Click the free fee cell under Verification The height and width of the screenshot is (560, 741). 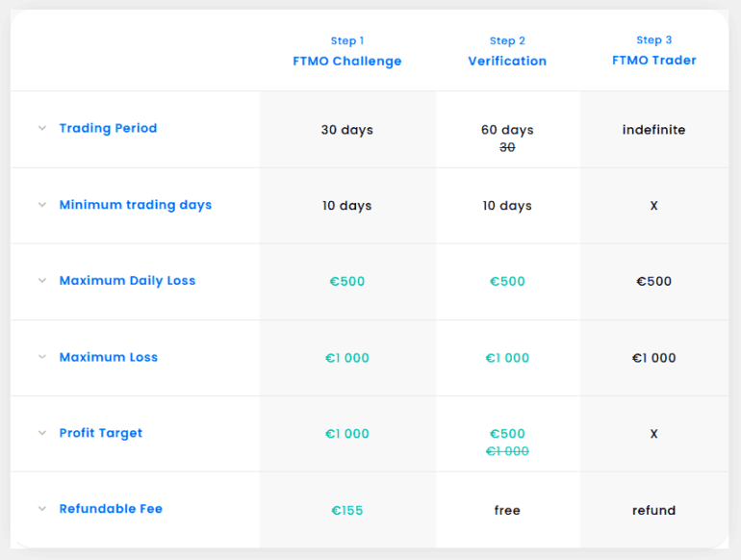click(507, 510)
